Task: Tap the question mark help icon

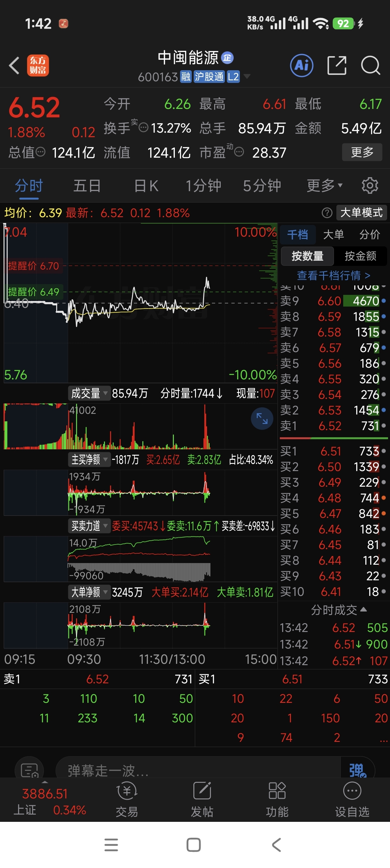Action: pyautogui.click(x=327, y=213)
